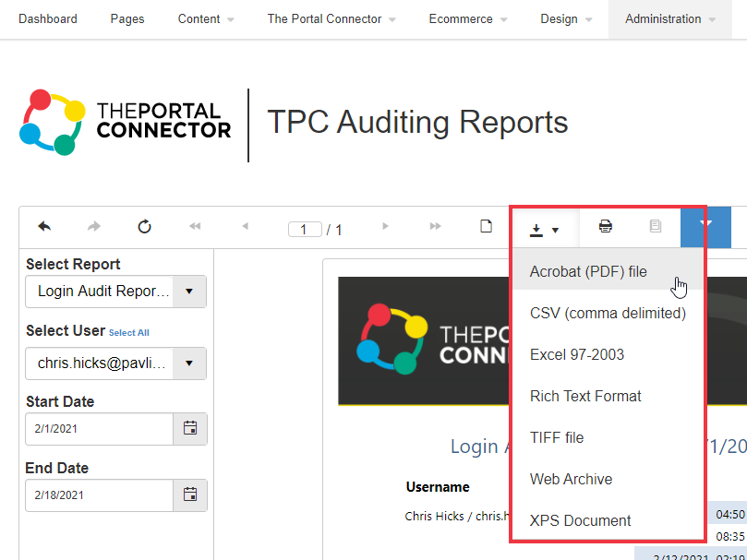Open the Start Date calendar picker
Viewport: 747px width, 560px height.
(190, 429)
